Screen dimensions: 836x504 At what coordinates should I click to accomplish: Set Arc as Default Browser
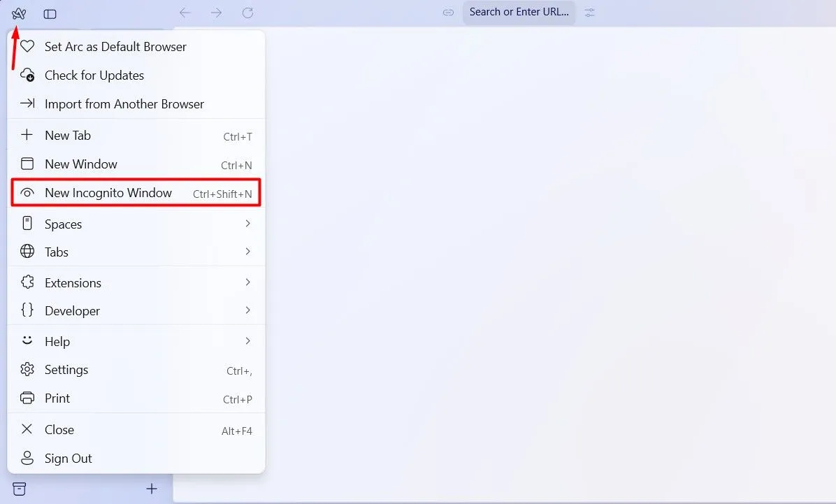[x=115, y=46]
